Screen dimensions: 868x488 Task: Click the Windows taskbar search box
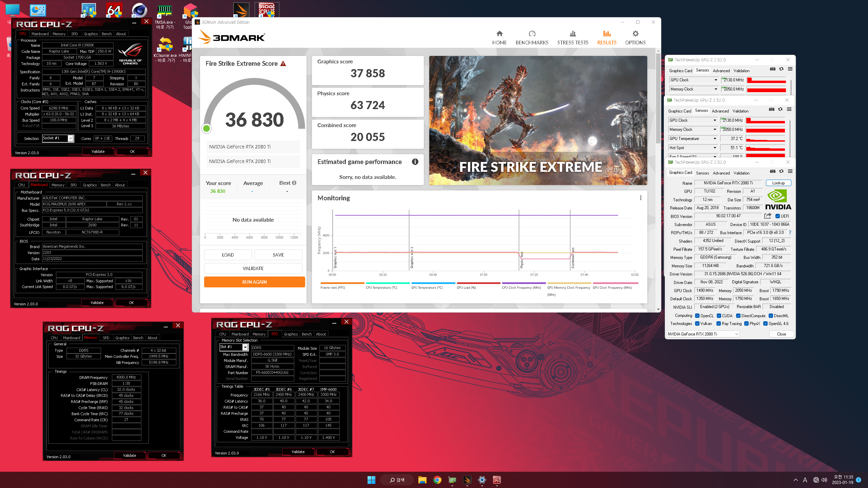click(x=397, y=480)
